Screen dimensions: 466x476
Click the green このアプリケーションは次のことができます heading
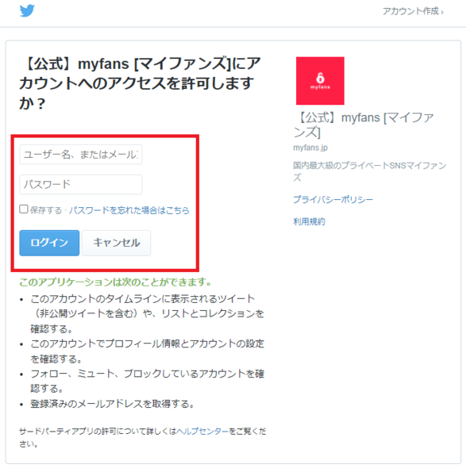click(115, 282)
